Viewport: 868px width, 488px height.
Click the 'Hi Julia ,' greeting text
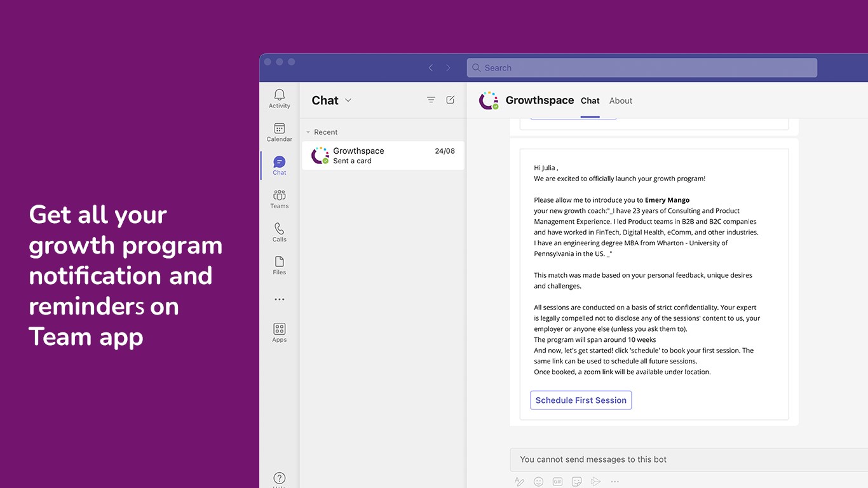pos(546,168)
